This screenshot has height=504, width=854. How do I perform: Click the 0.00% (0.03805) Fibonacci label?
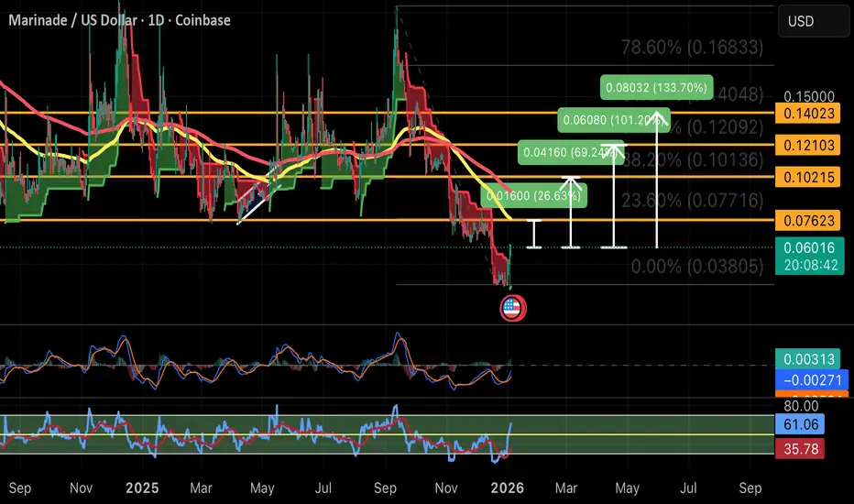(697, 267)
